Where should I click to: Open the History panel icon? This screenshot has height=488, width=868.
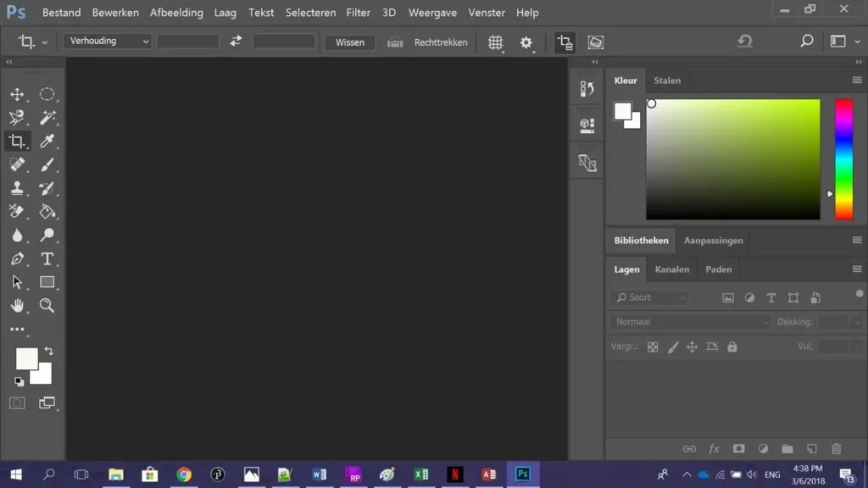[587, 88]
